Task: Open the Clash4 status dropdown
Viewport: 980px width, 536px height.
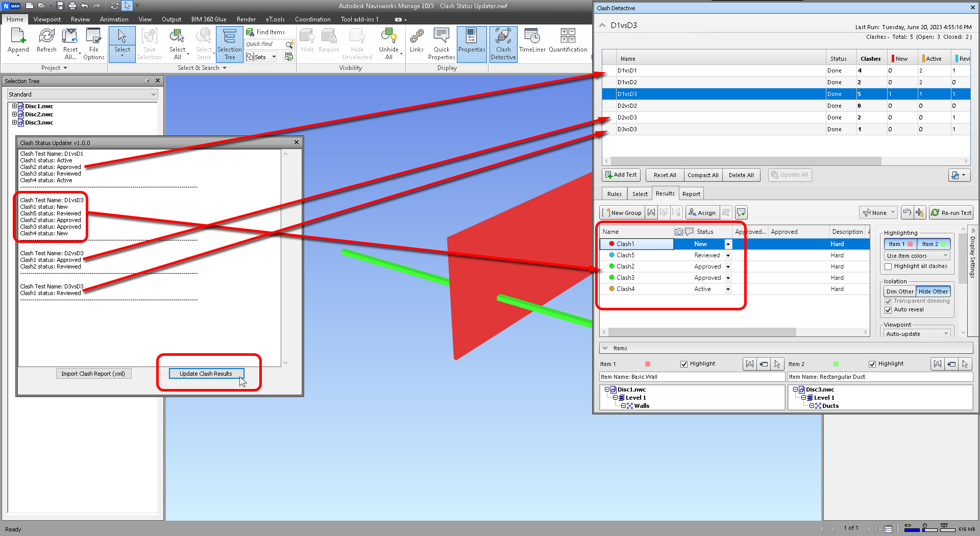Action: (728, 289)
